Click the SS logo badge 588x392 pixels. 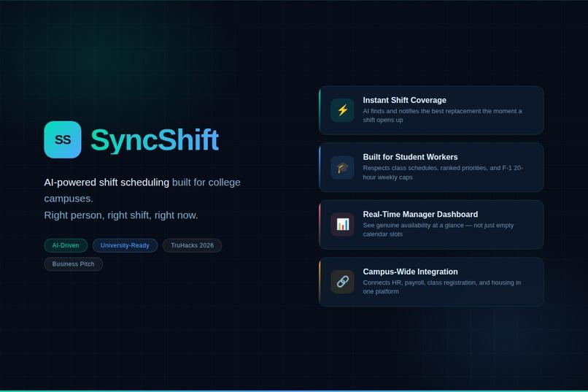(63, 139)
